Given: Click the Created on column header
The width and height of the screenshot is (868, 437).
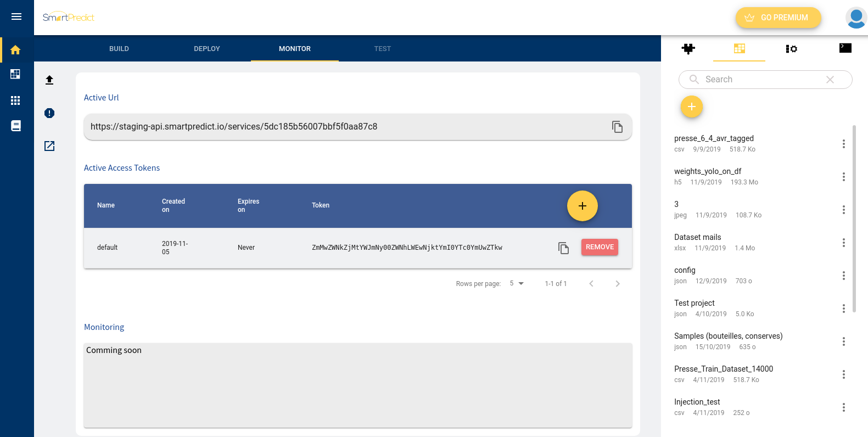Looking at the screenshot, I should 173,205.
